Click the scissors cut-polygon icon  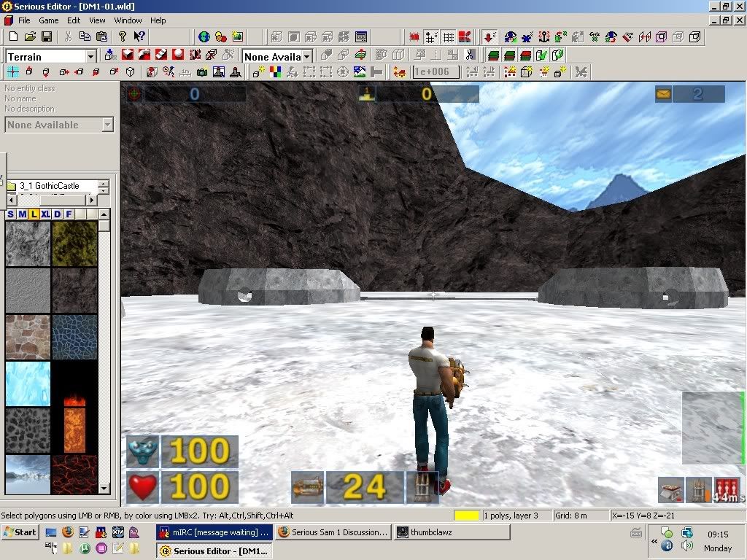tap(471, 55)
